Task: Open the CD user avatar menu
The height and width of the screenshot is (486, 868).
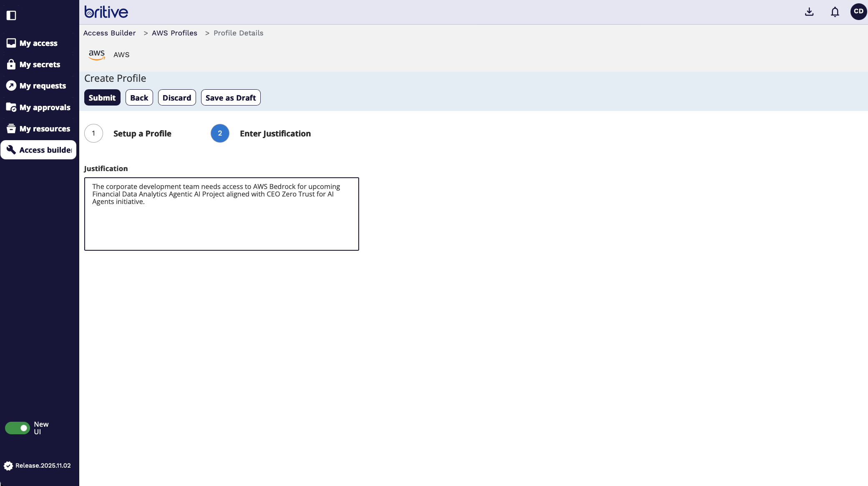Action: pyautogui.click(x=858, y=12)
